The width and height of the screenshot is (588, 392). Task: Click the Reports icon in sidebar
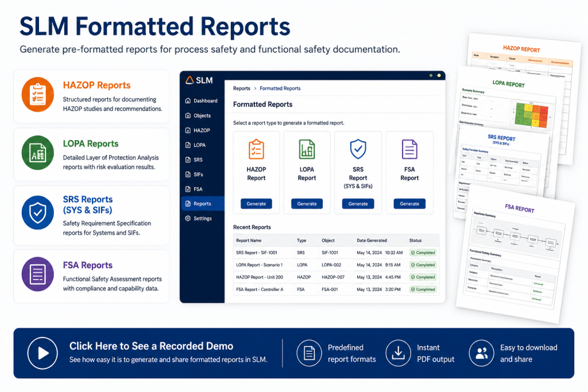(188, 204)
